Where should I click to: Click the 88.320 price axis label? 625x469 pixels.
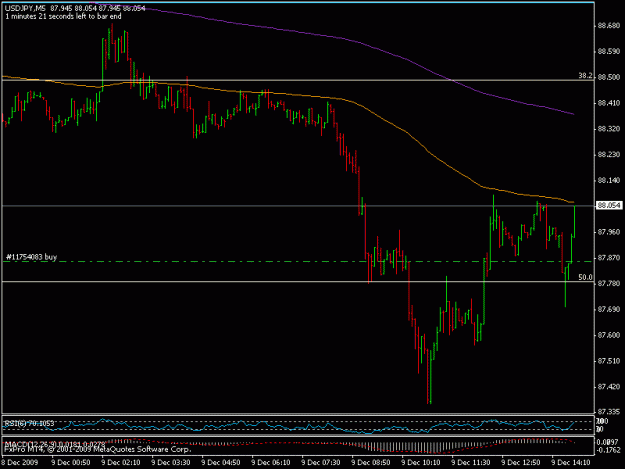(x=609, y=129)
